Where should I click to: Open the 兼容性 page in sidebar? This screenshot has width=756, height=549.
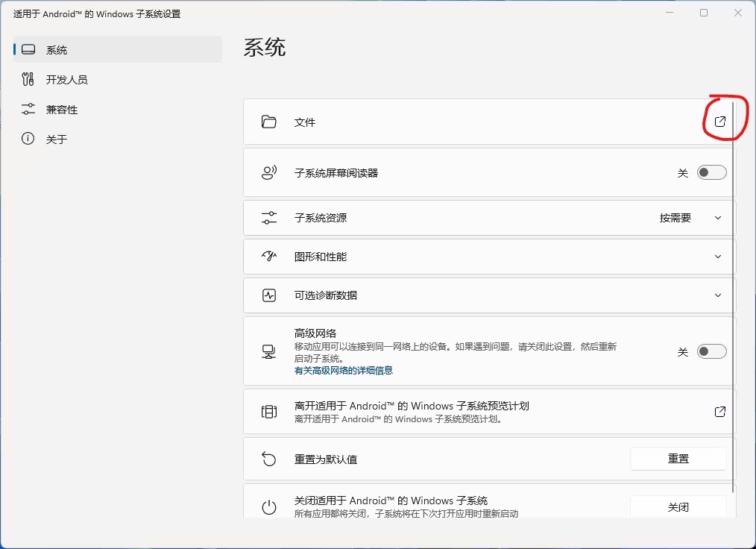pyautogui.click(x=60, y=109)
